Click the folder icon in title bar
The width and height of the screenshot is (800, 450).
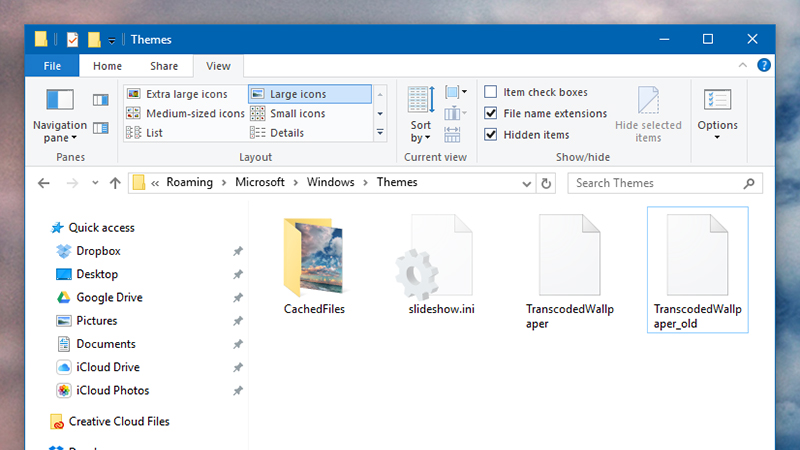tap(41, 39)
